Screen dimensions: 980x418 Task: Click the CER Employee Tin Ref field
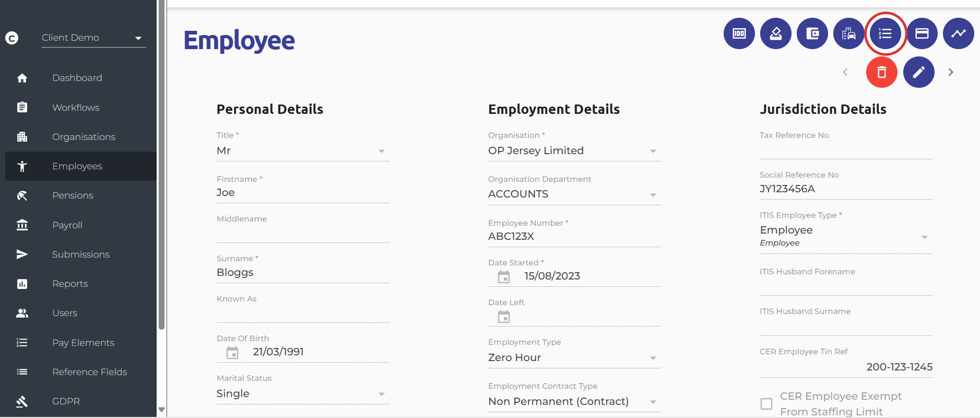point(846,367)
